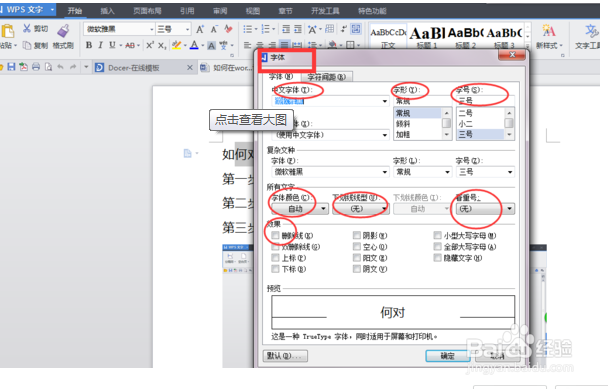Click the shrink font A- icon
Screen dimensions: 608x389
[x=214, y=29]
